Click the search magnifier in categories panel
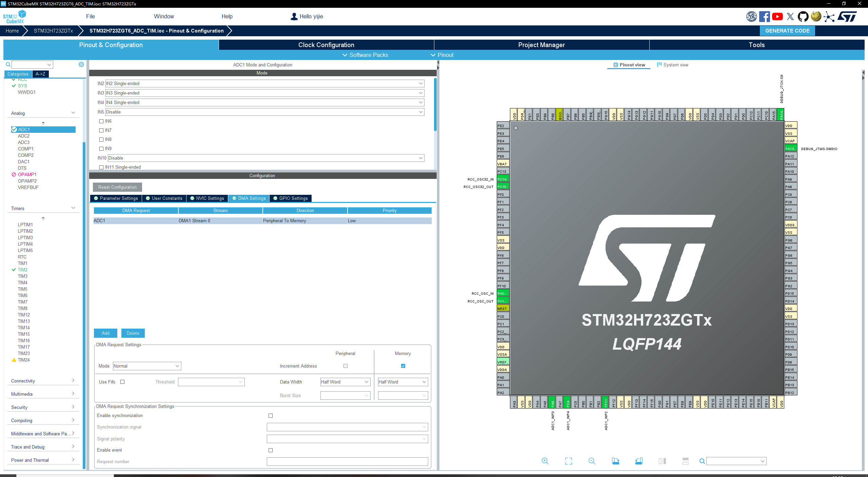This screenshot has width=868, height=477. click(x=8, y=64)
